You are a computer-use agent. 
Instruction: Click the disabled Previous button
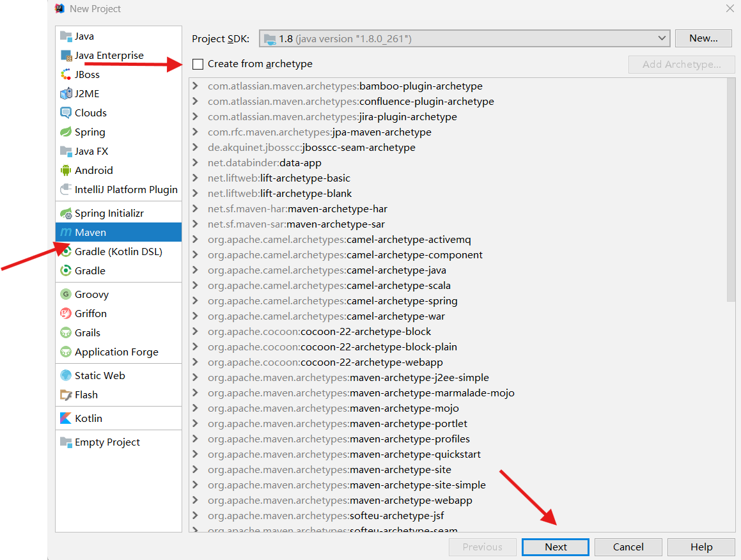[482, 547]
